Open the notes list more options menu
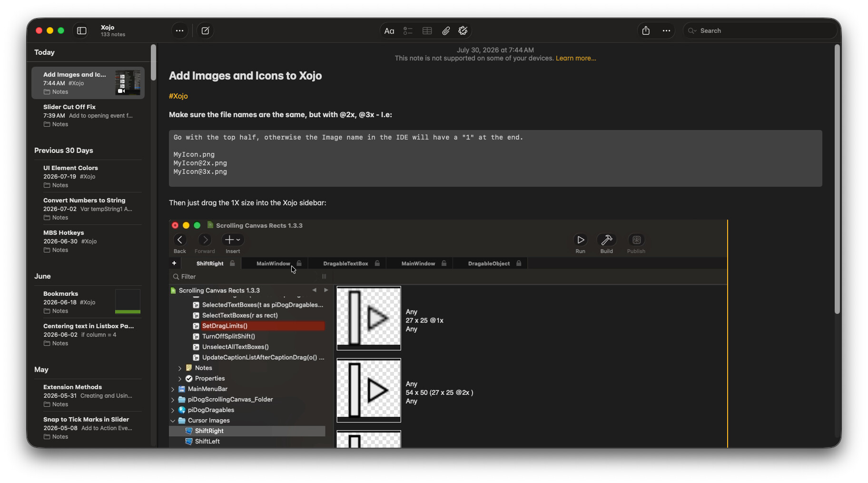This screenshot has width=868, height=483. coord(179,30)
